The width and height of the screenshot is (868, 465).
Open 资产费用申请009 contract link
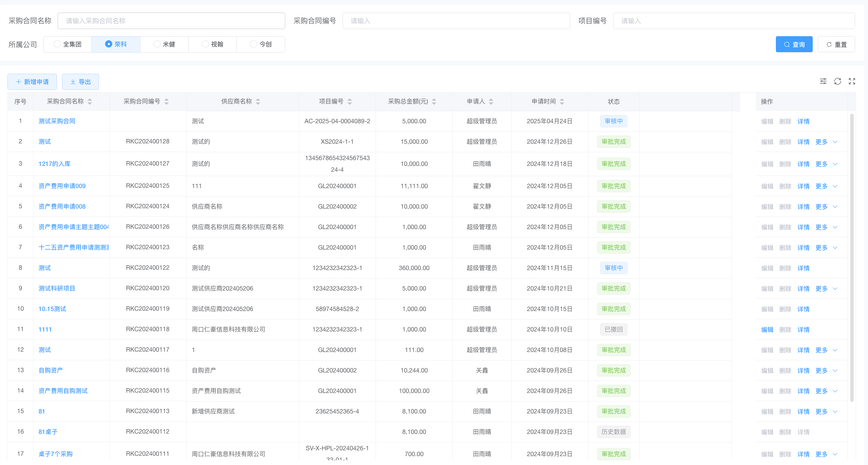[62, 186]
